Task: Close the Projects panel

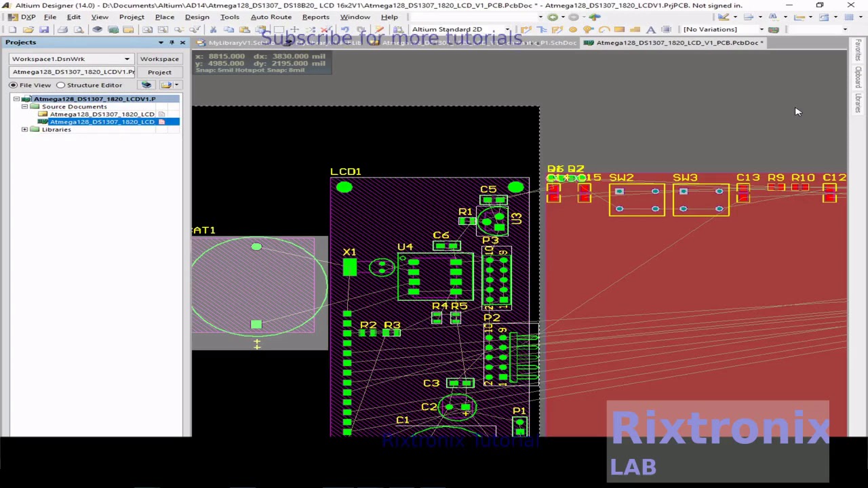Action: [x=182, y=43]
